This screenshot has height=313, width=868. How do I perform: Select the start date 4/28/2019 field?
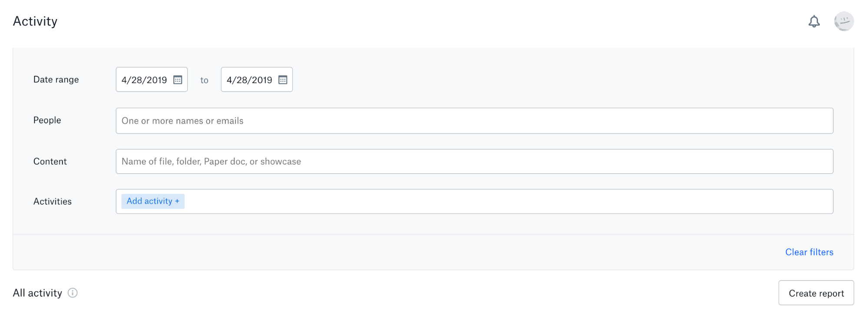(x=145, y=79)
